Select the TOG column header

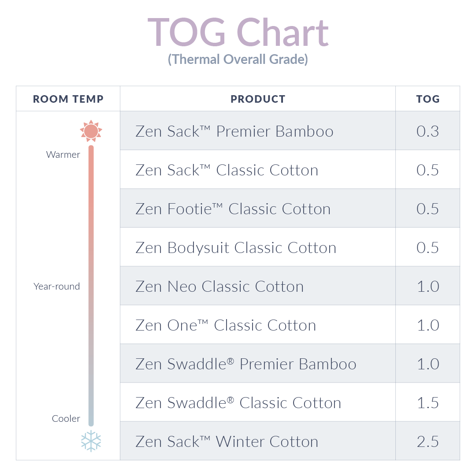pyautogui.click(x=428, y=99)
